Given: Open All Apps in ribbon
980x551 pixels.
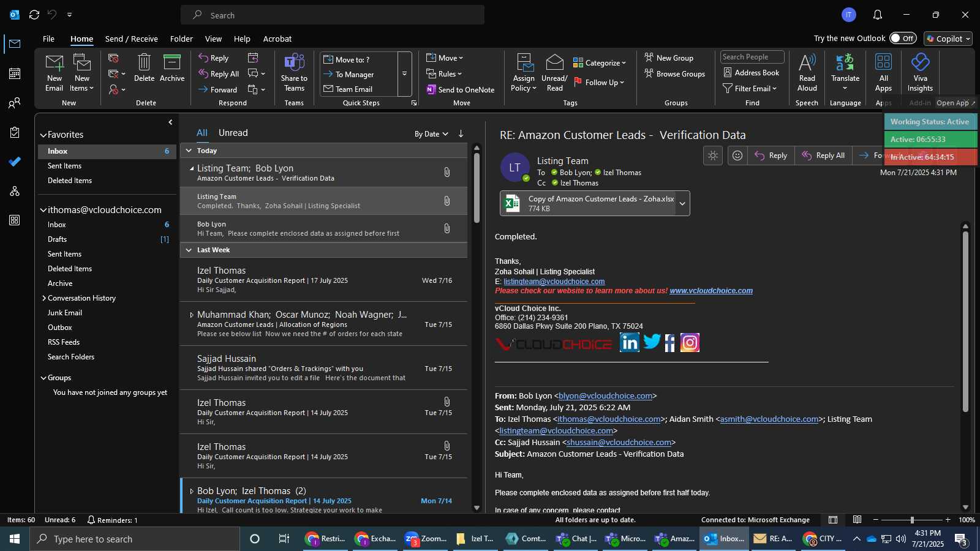Looking at the screenshot, I should [x=883, y=72].
